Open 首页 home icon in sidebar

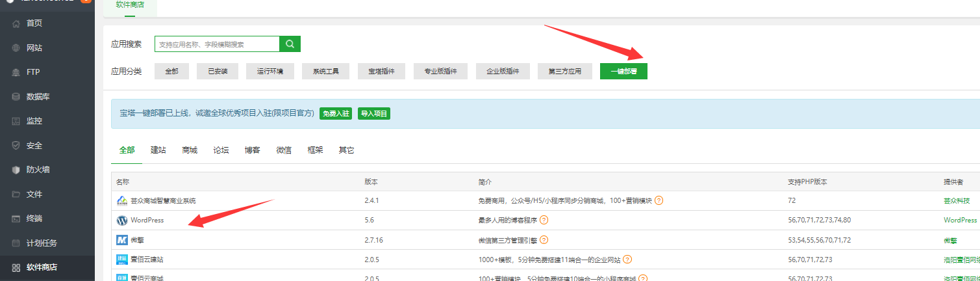coord(16,23)
